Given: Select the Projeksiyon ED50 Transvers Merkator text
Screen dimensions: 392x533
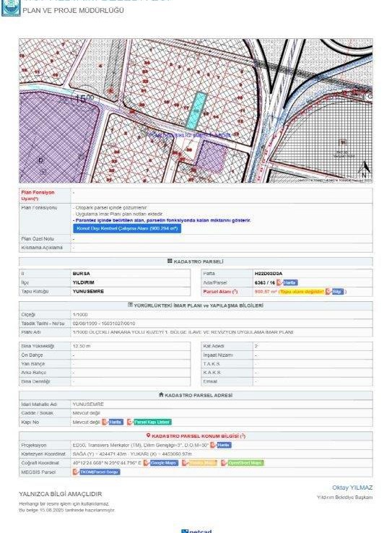Looking at the screenshot, I should point(141,446).
